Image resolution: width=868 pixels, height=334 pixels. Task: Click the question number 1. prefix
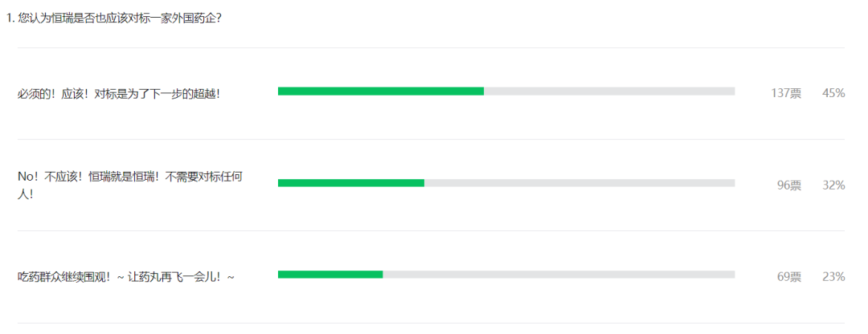coord(10,18)
